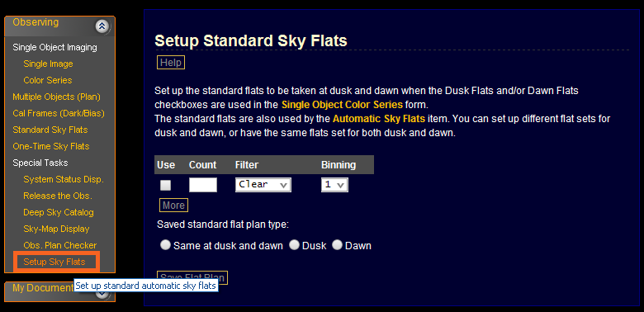
Task: Click the Count input field
Action: [203, 185]
